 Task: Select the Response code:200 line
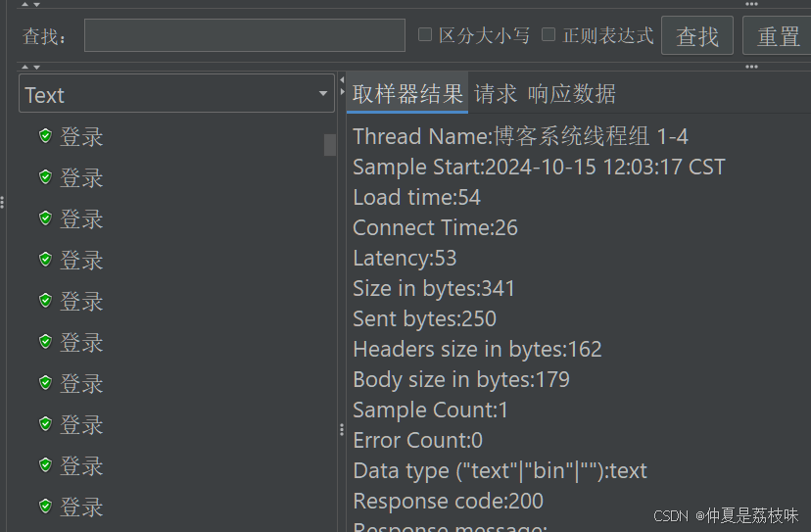448,501
